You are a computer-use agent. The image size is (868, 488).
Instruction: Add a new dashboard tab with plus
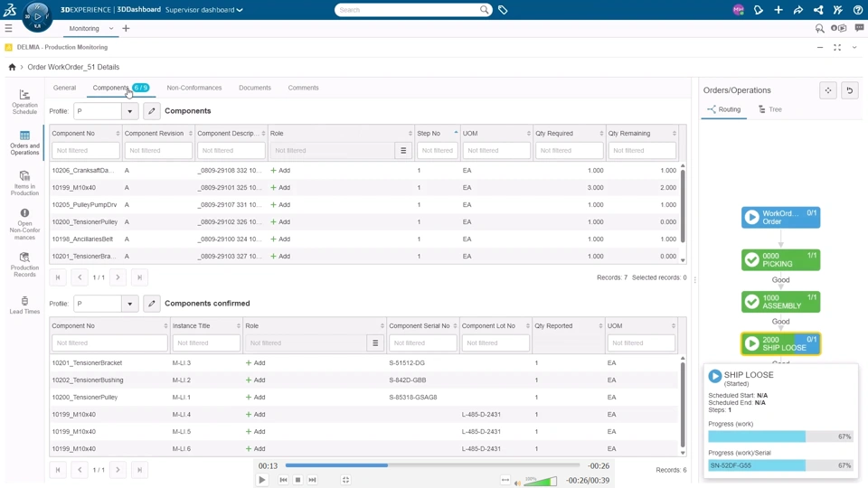pos(126,28)
